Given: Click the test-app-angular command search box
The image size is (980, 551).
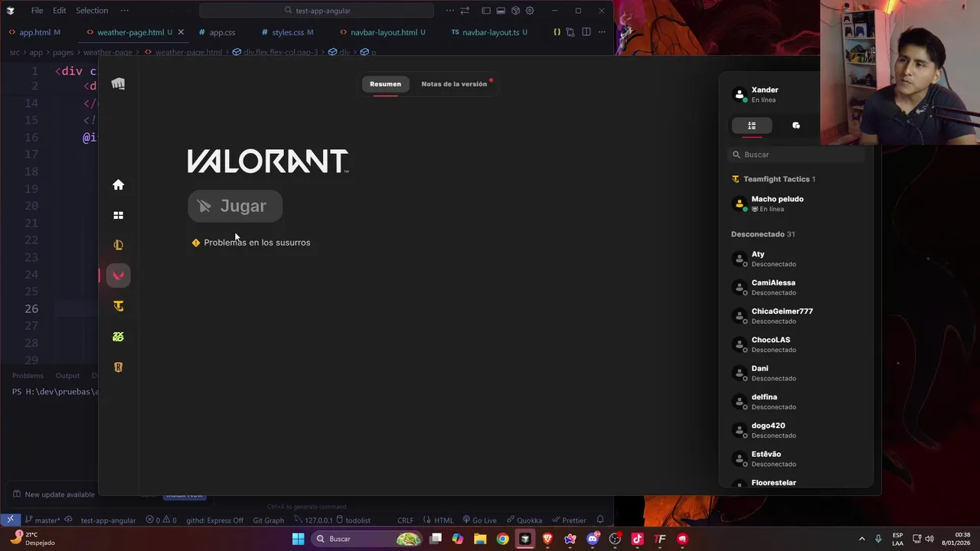Looking at the screenshot, I should point(316,11).
